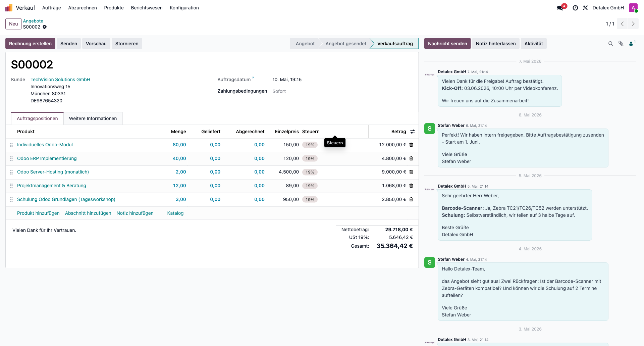This screenshot has width=644, height=346.
Task: Open the Abzurechnen menu
Action: pos(83,8)
